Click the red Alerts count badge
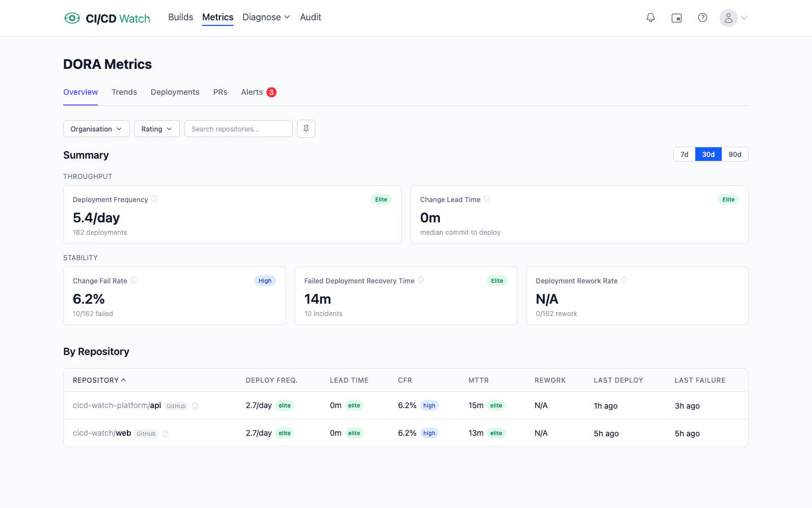 click(271, 92)
